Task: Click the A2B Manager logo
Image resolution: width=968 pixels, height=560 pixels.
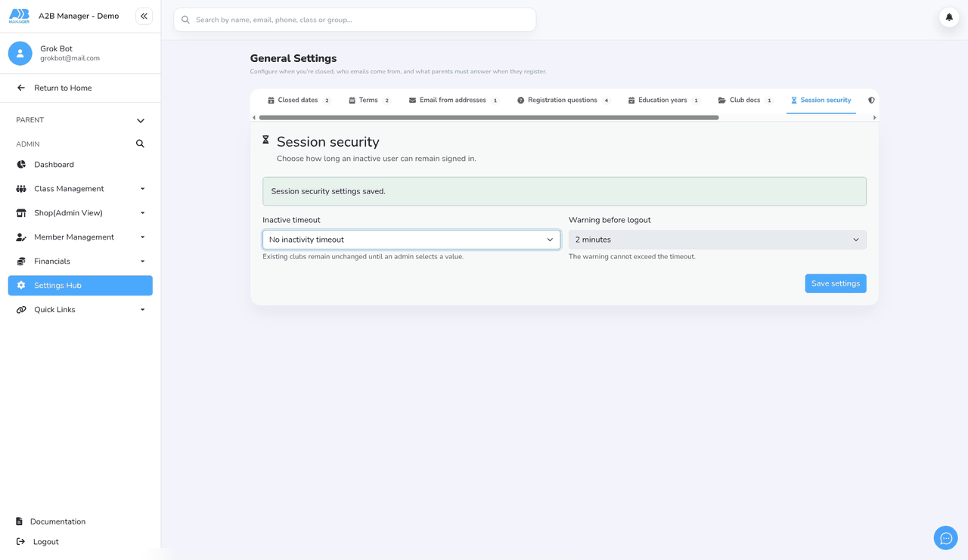Action: pos(19,16)
